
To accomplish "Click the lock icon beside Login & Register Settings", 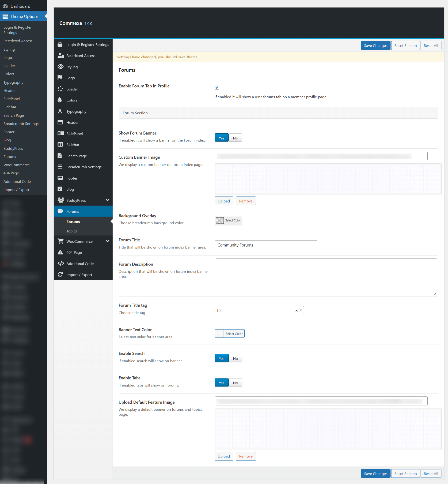I will (60, 44).
